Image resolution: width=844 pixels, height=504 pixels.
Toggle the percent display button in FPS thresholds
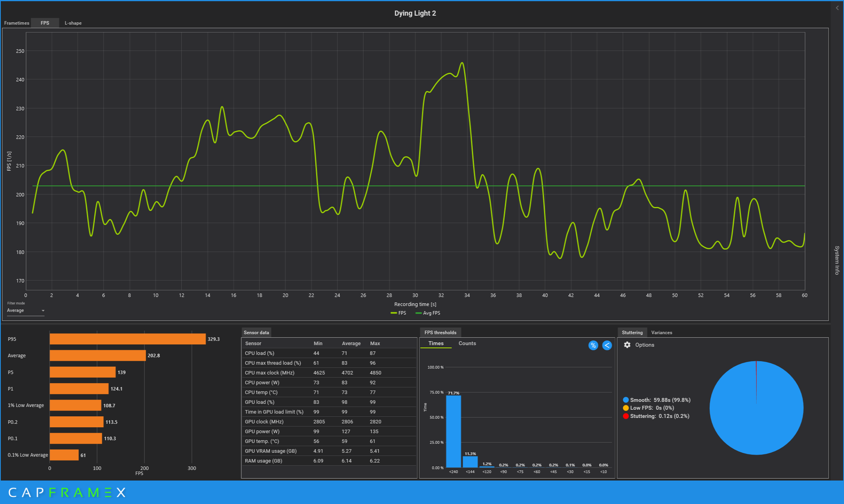point(593,345)
